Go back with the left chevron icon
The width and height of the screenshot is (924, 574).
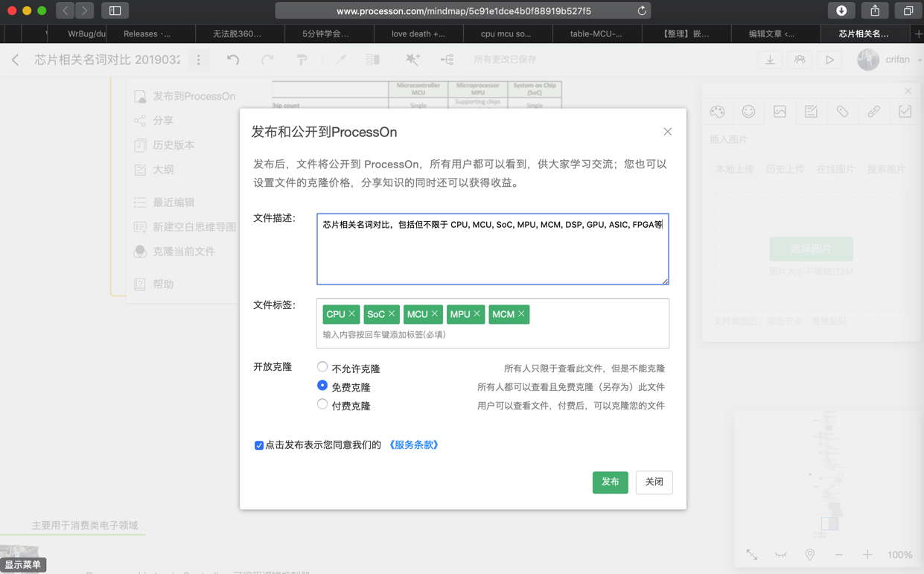coord(16,60)
